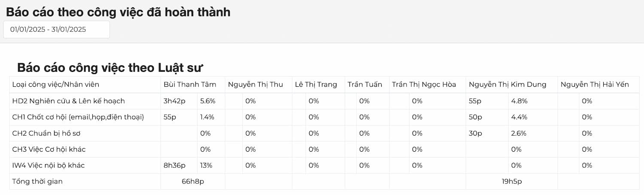
Task: Click the 4.8% cell for Nguyễn Thị Kim Dung
Action: (x=519, y=101)
